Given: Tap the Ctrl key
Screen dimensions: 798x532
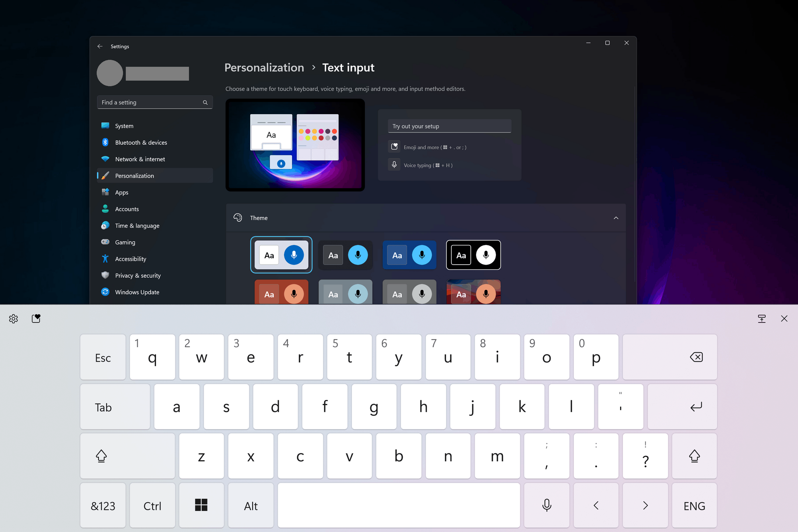Looking at the screenshot, I should tap(152, 505).
